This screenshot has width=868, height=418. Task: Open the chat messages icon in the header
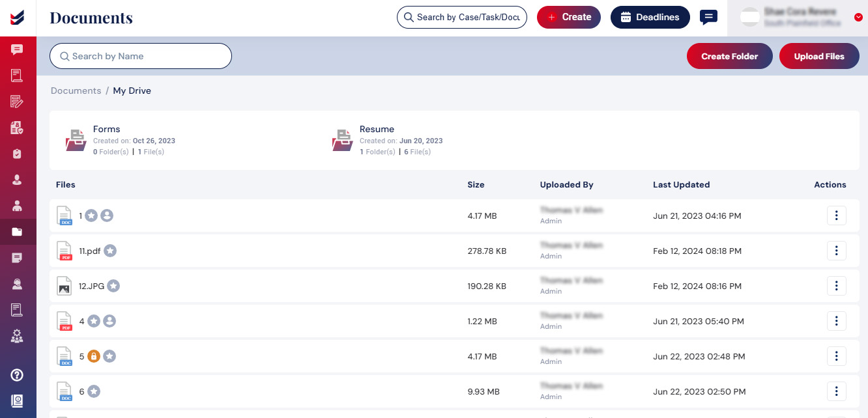tap(708, 17)
